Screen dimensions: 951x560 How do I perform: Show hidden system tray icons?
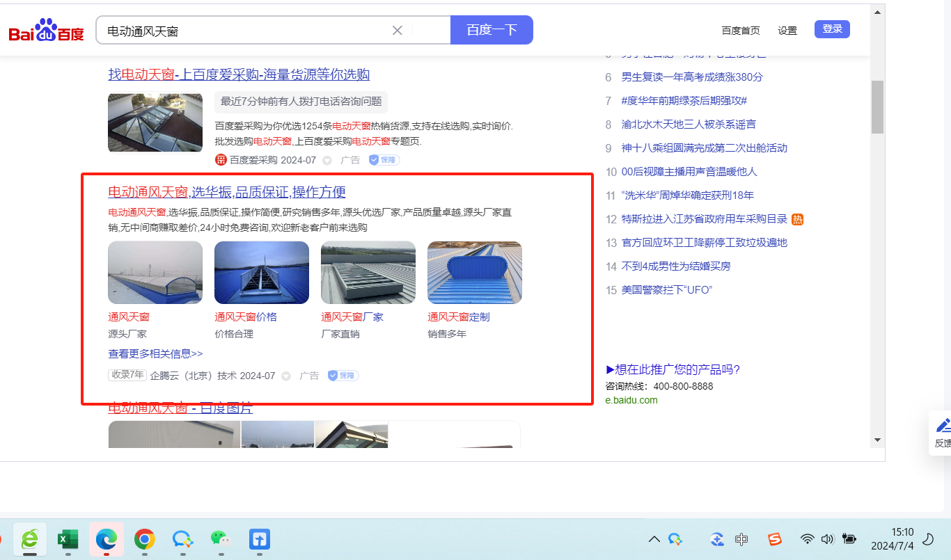pyautogui.click(x=654, y=539)
